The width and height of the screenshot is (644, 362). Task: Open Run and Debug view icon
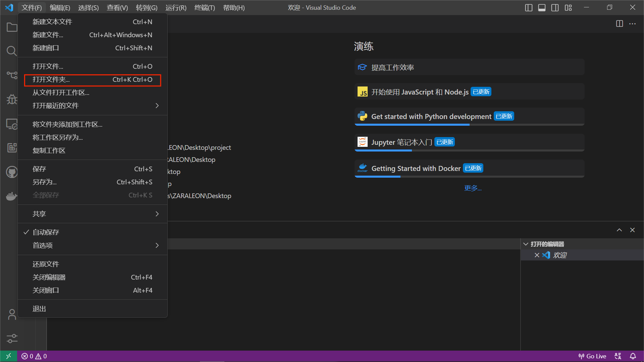[x=12, y=99]
